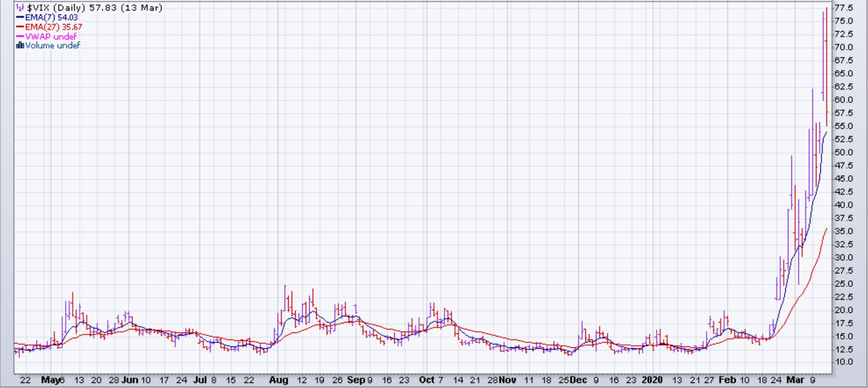The image size is (868, 388).
Task: Click the VWAP undef legend label
Action: pos(51,37)
